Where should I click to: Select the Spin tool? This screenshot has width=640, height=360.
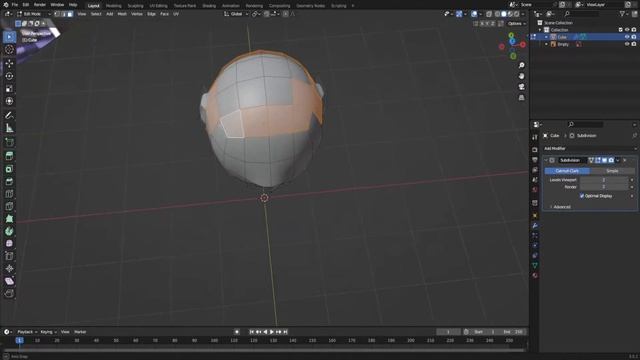pyautogui.click(x=9, y=231)
